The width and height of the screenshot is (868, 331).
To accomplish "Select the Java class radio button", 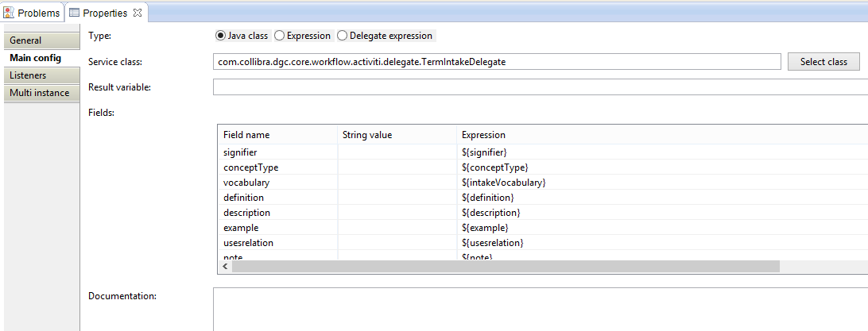I will tap(221, 36).
